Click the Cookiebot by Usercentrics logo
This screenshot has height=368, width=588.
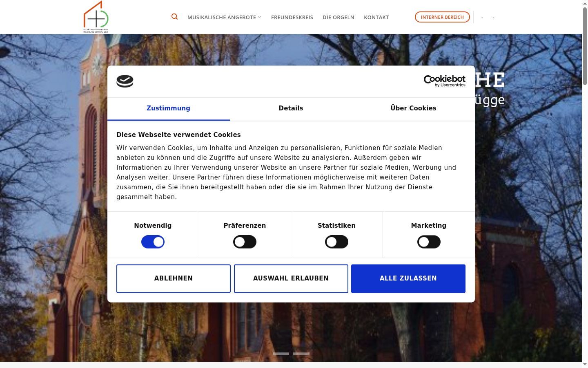pyautogui.click(x=444, y=81)
